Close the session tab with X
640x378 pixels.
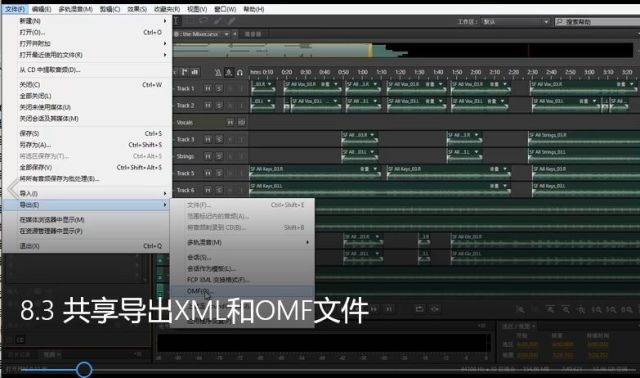pyautogui.click(x=235, y=34)
